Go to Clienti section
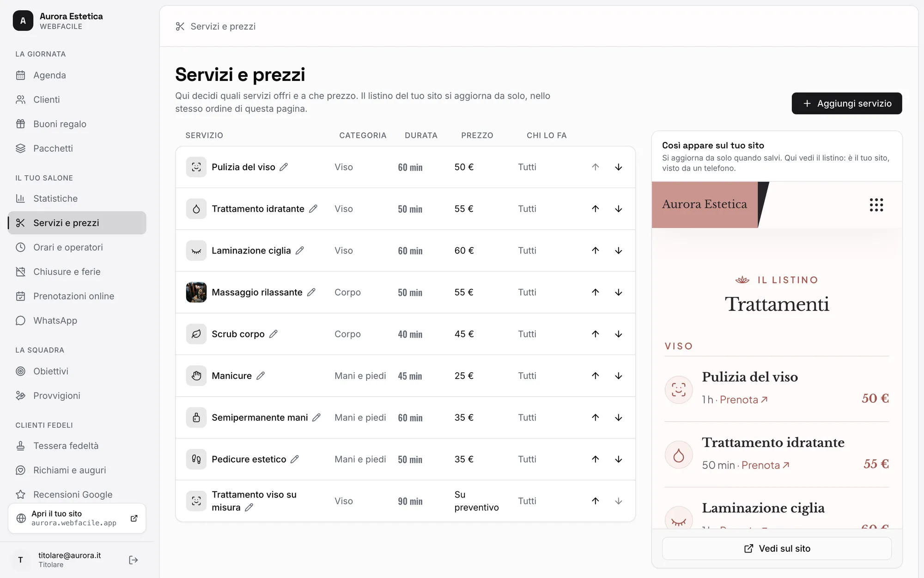Image resolution: width=924 pixels, height=578 pixels. pos(77,99)
